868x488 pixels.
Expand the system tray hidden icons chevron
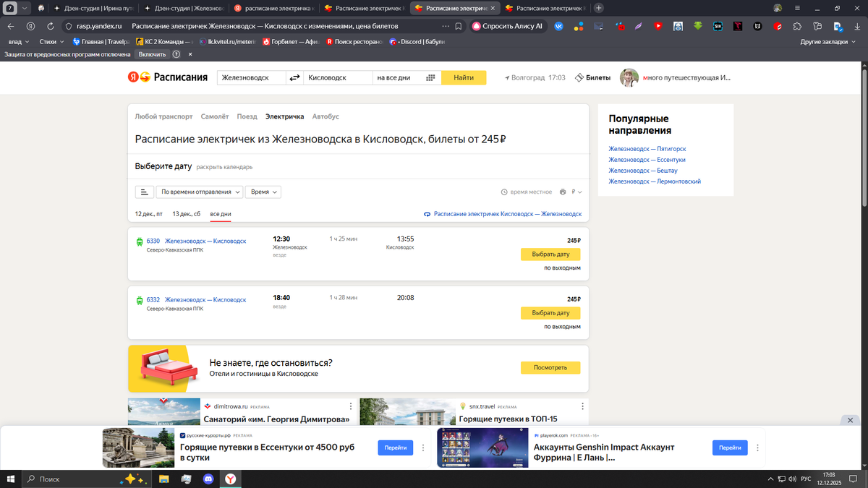pyautogui.click(x=770, y=479)
